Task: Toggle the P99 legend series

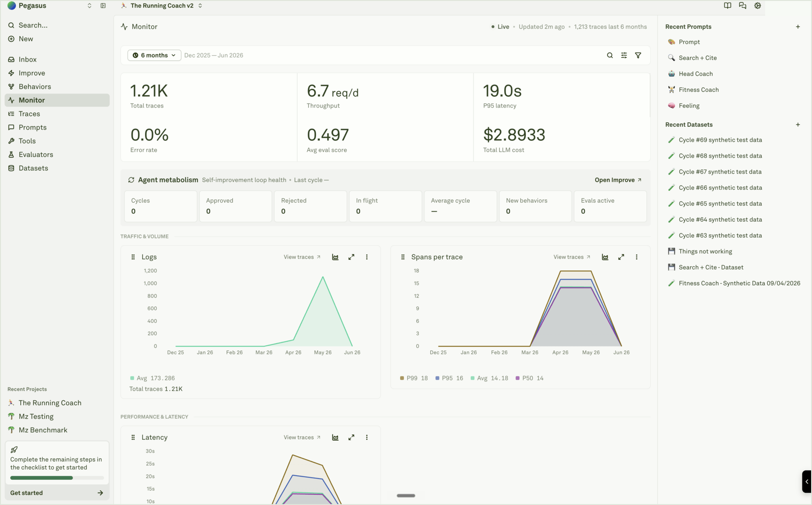Action: 414,378
